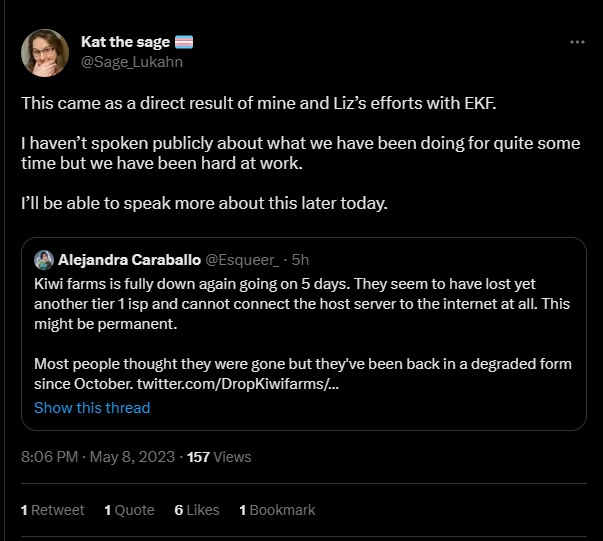The width and height of the screenshot is (603, 541).
Task: Click the trans flag emoji beside name
Action: pyautogui.click(x=183, y=42)
